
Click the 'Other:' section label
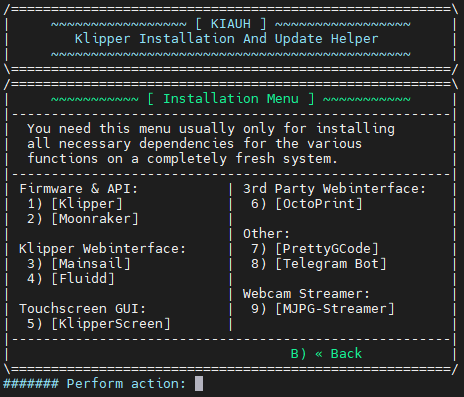[267, 234]
